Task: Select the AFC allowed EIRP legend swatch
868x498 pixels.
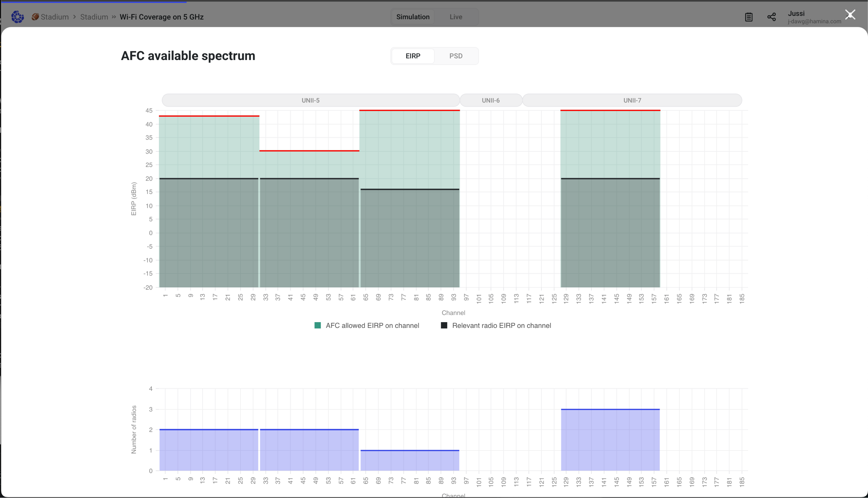Action: pyautogui.click(x=318, y=325)
